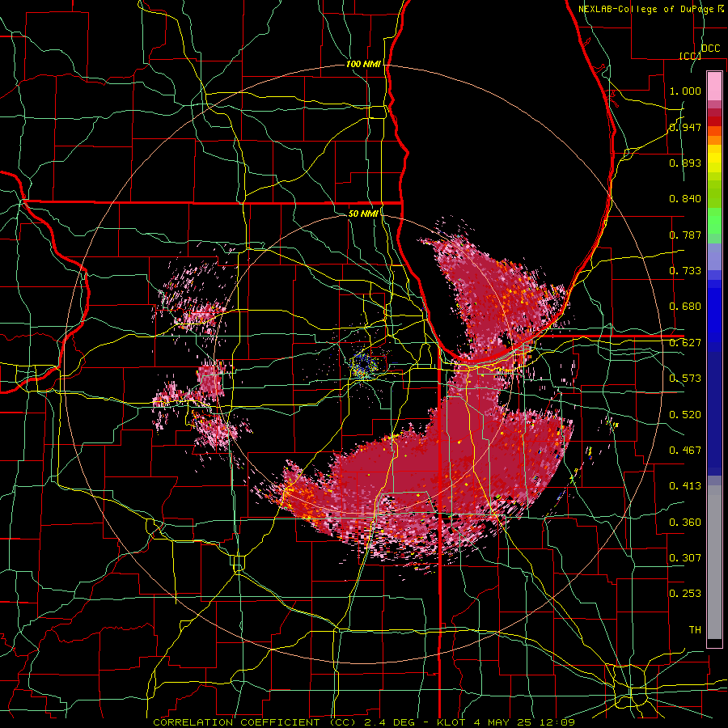
Task: Click the Correlation Coefficient caption at the bottom
Action: click(363, 722)
